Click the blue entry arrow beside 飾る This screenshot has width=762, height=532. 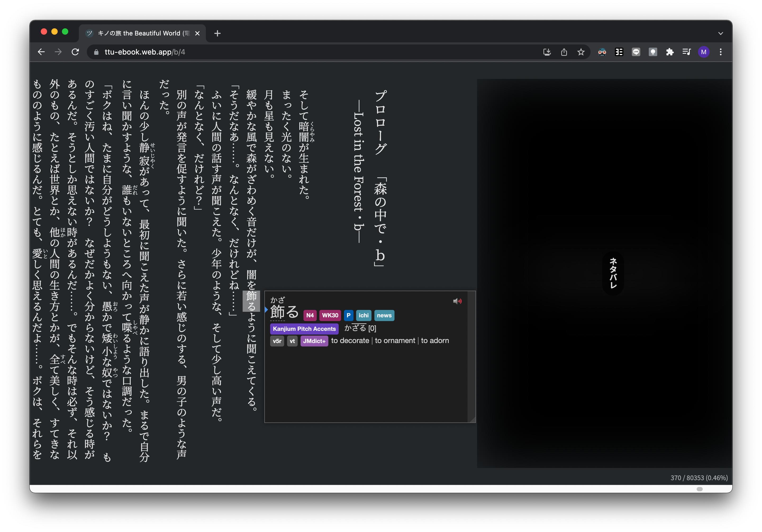click(266, 310)
